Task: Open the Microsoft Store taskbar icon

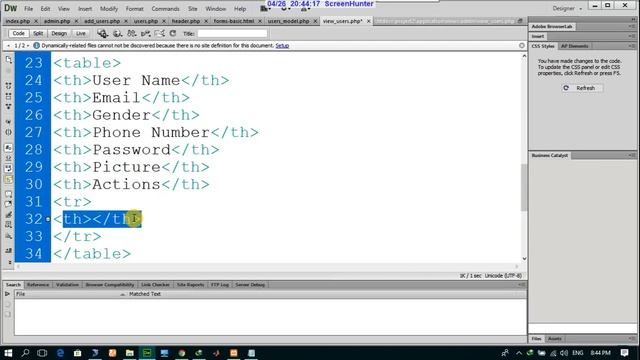Action: tap(78, 353)
